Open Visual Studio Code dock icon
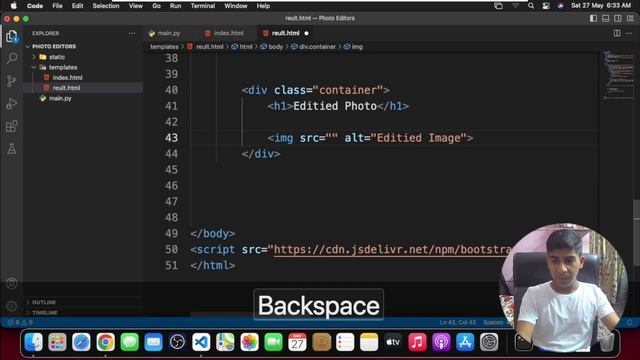Image resolution: width=640 pixels, height=360 pixels. (201, 342)
